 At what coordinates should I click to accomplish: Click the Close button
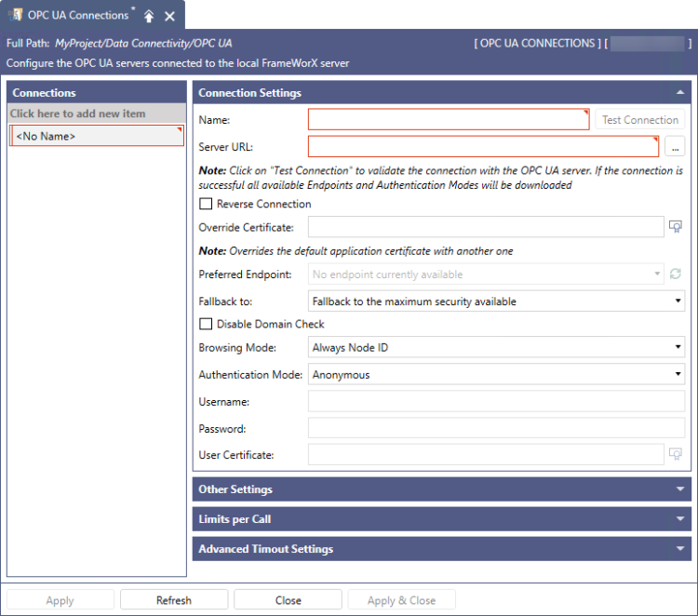tap(288, 600)
